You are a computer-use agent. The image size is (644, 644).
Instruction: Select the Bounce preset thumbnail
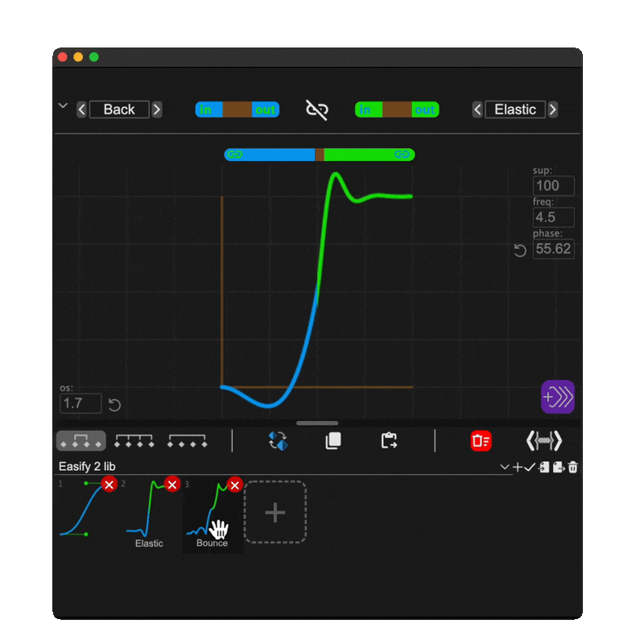click(211, 511)
